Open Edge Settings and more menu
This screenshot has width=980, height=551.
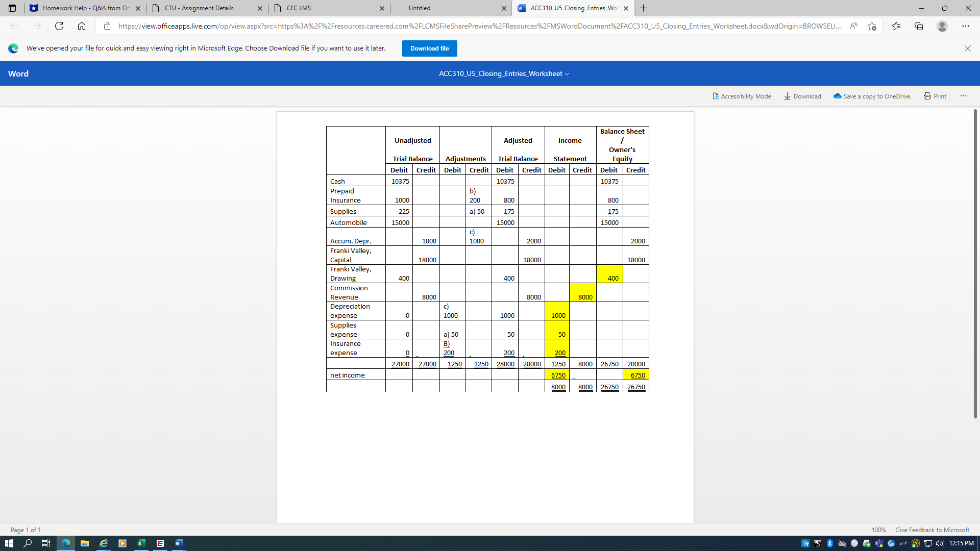coord(965,26)
